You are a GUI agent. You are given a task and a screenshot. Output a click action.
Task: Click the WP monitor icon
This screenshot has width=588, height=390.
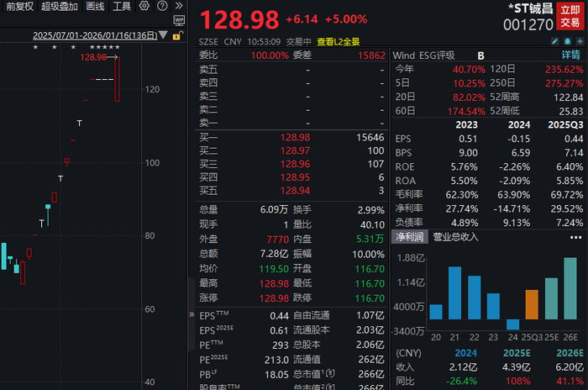click(x=181, y=19)
